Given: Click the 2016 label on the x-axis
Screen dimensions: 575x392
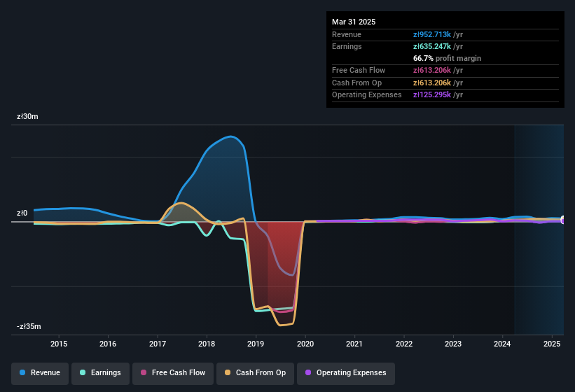Looking at the screenshot, I should tap(108, 344).
